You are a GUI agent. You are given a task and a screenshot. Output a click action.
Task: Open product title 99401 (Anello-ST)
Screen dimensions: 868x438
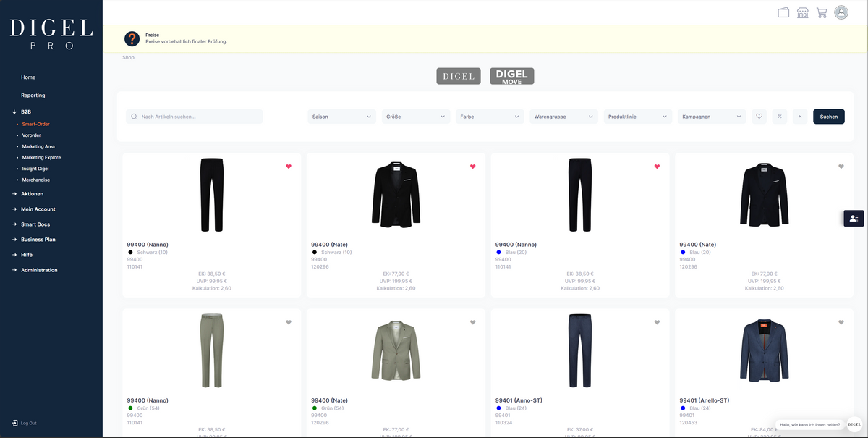[x=705, y=400]
